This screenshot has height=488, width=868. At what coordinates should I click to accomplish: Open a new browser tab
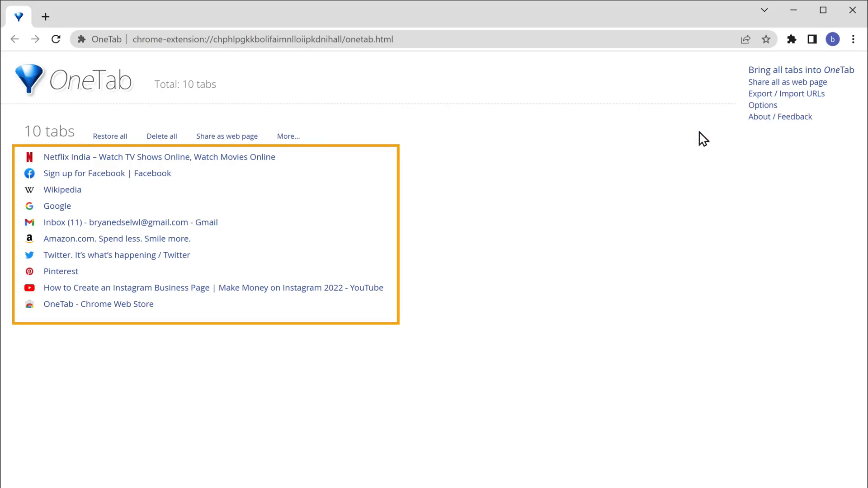pos(45,17)
